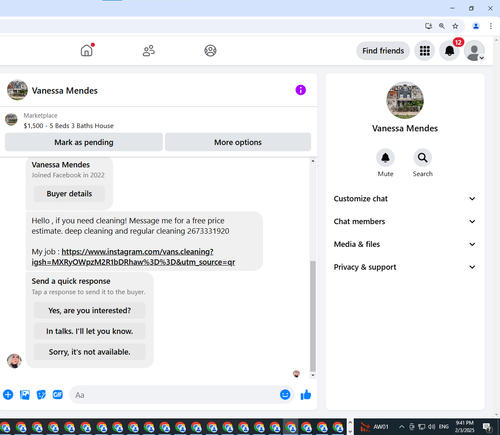Click the ENG language indicator in taskbar
This screenshot has height=435, width=500.
444,427
